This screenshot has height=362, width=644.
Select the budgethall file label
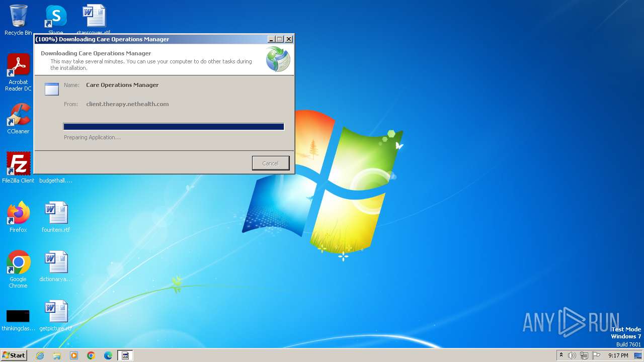pyautogui.click(x=56, y=180)
